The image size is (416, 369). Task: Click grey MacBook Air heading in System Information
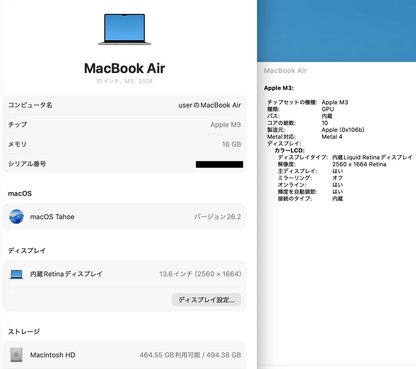point(285,70)
